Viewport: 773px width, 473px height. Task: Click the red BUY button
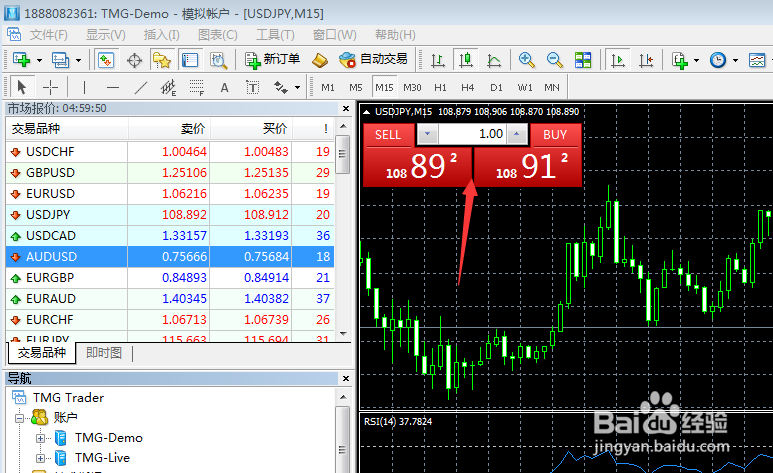[555, 135]
